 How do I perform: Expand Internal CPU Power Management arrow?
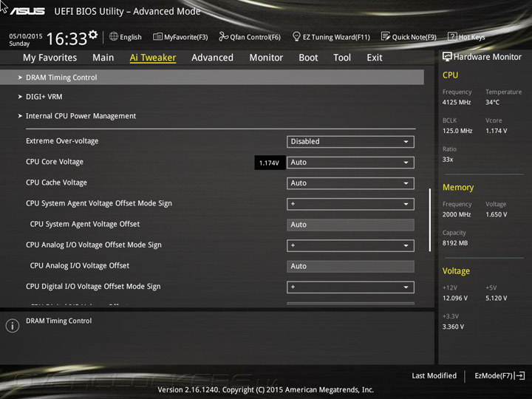[20, 116]
